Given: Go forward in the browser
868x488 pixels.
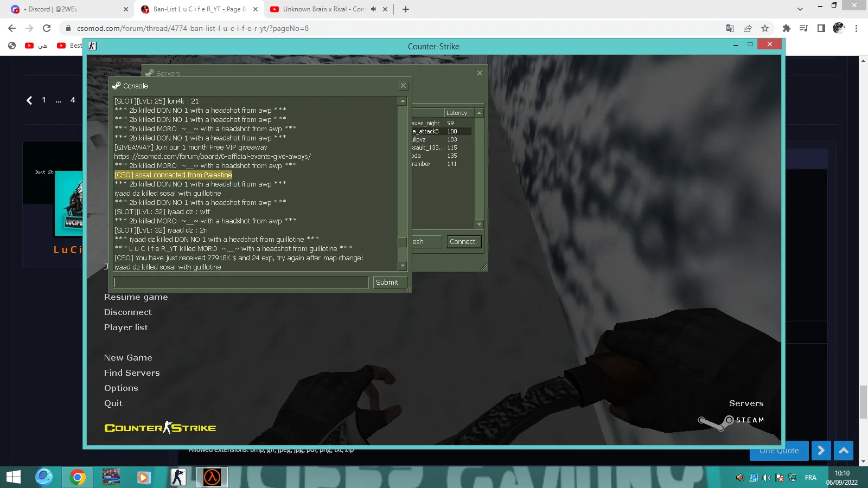Looking at the screenshot, I should [29, 28].
